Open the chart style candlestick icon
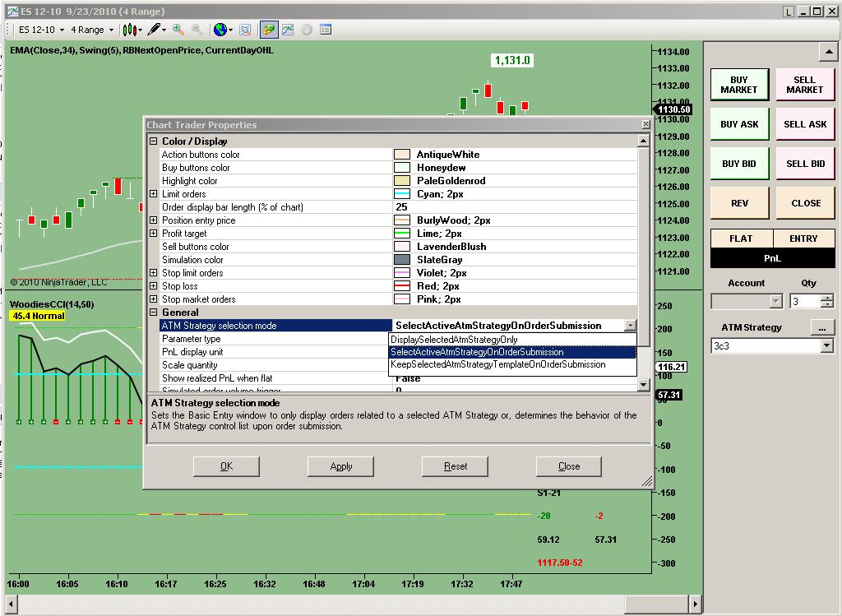The image size is (842, 616). [x=129, y=30]
